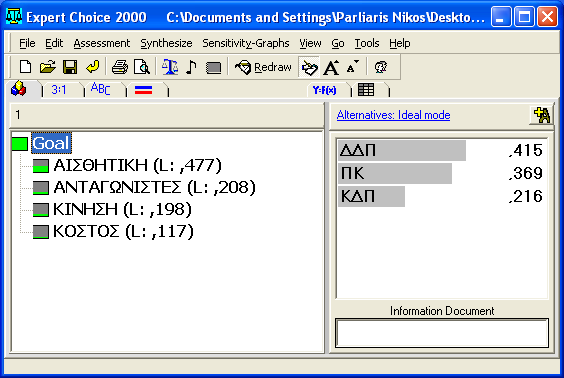Open the File menu
564x378 pixels.
[x=27, y=44]
